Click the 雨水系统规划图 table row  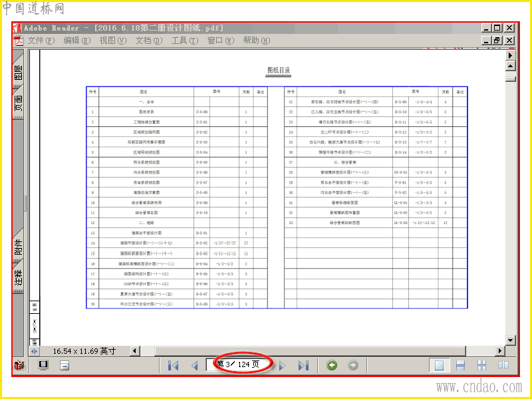pos(177,162)
